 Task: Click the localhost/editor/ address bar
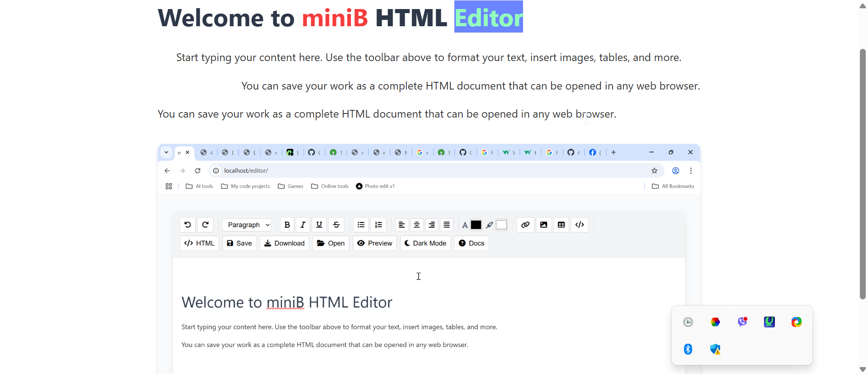[436, 170]
